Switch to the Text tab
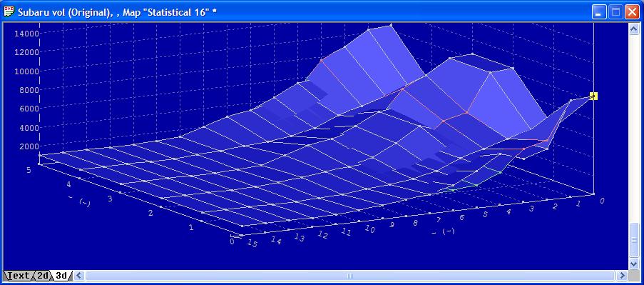 point(18,276)
